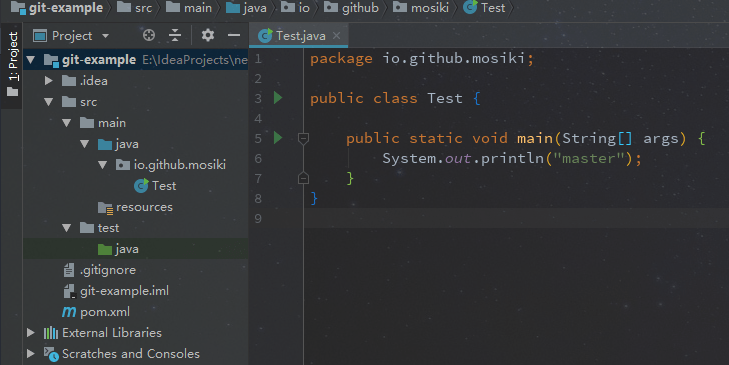
Task: Click line number 1 in the gutter
Action: [258, 59]
